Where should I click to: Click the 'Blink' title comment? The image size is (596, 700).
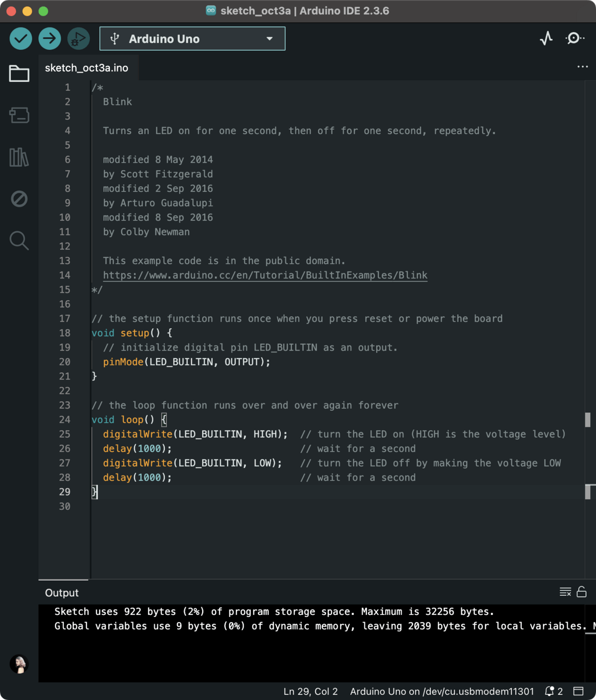click(x=118, y=102)
